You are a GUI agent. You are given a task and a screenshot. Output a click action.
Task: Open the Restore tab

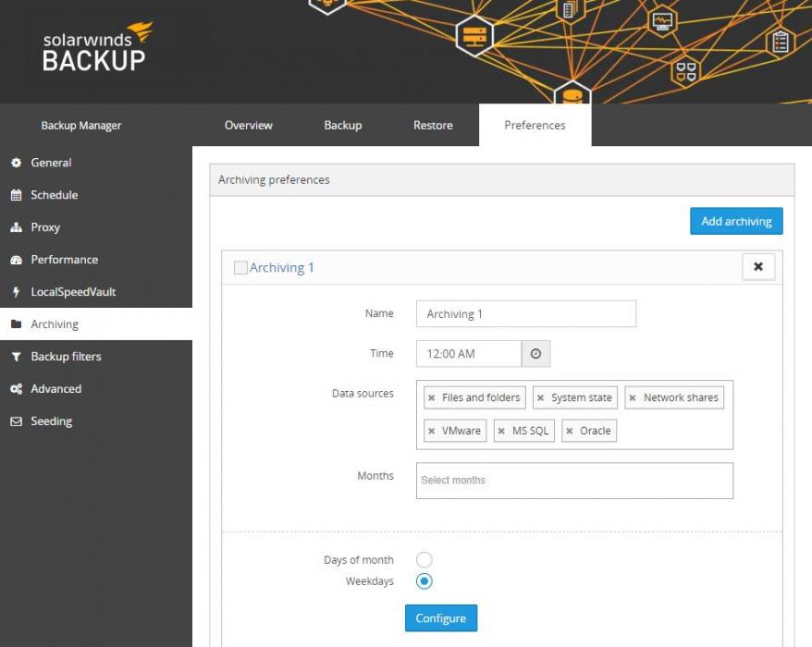433,126
